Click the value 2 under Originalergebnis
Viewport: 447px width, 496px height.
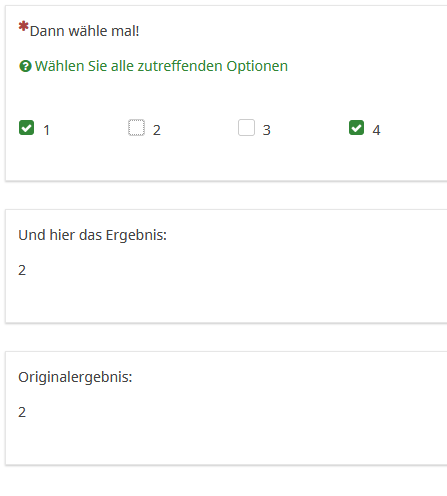tap(22, 412)
